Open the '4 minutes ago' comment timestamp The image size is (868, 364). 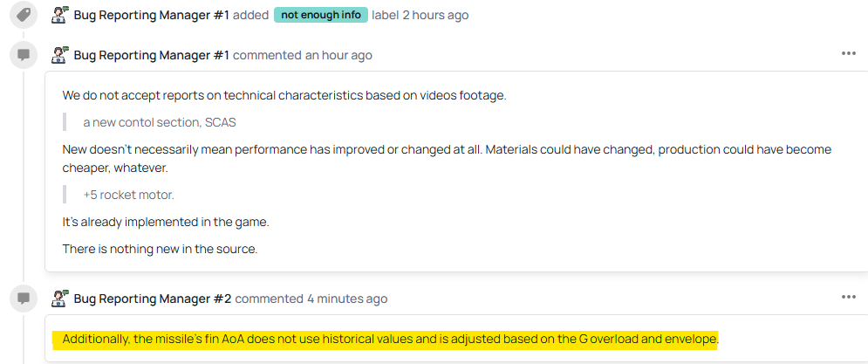pos(346,299)
